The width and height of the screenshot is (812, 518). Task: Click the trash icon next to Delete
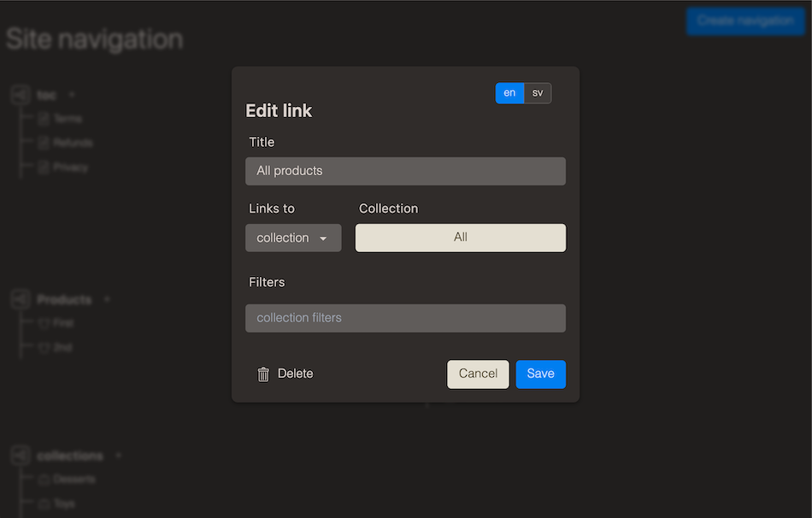(x=262, y=374)
